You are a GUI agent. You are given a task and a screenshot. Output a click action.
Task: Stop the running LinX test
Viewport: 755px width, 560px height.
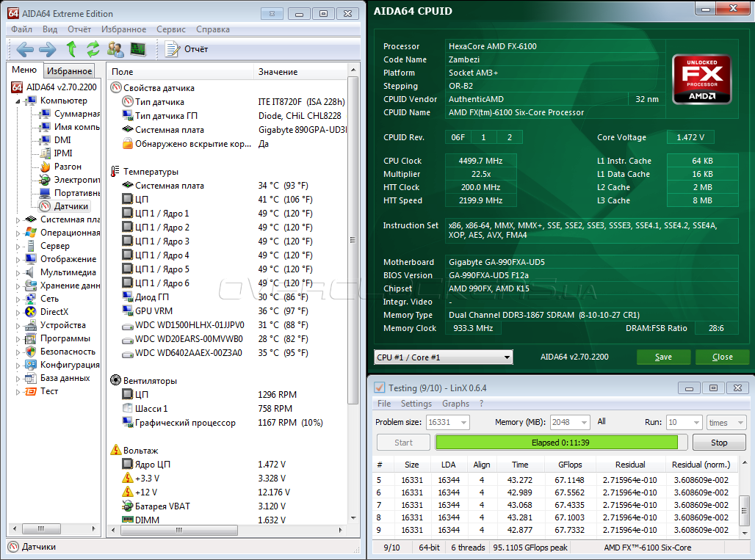[719, 443]
